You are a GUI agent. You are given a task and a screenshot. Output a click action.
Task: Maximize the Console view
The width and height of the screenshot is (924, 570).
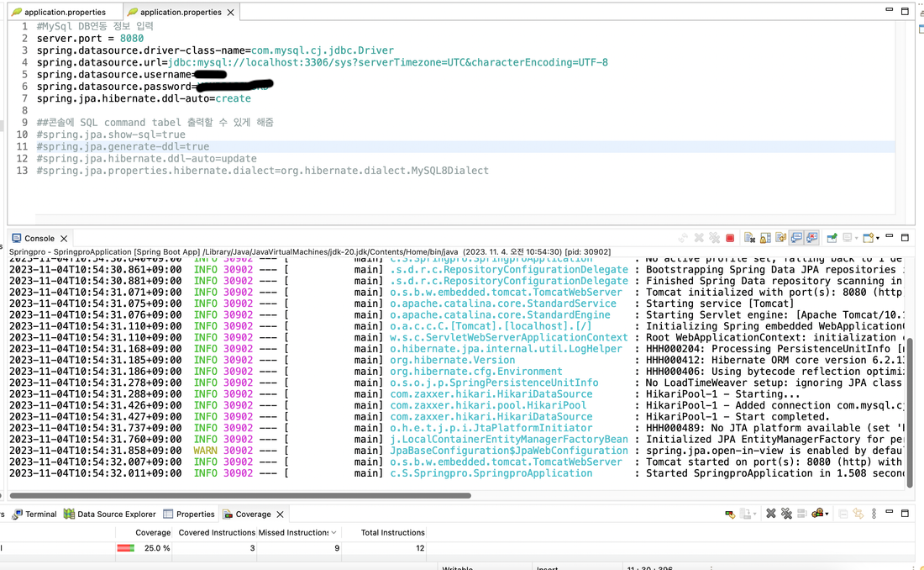(906, 238)
